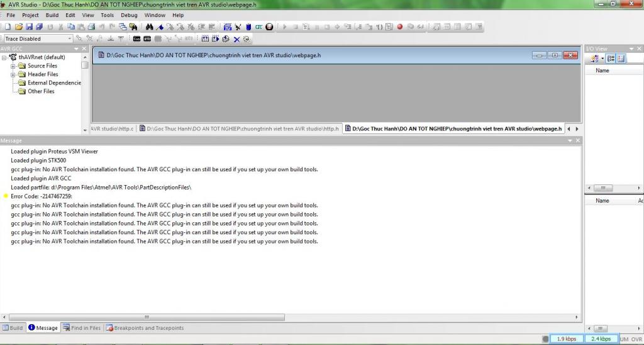Click the Find in Files toolbar icon
The width and height of the screenshot is (644, 345).
133,26
